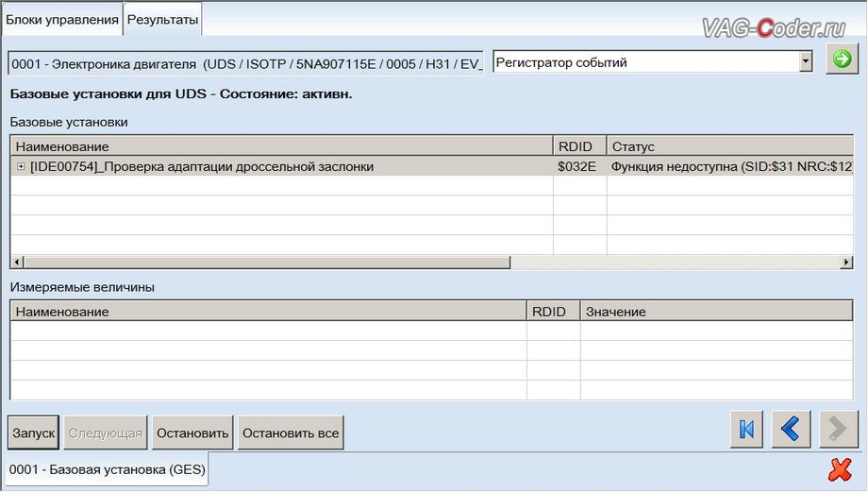Click the Функция недоступна status cell
Screen dimensions: 868x492
click(x=730, y=166)
